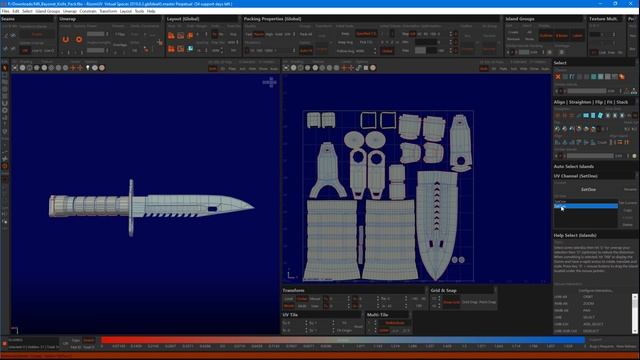The height and width of the screenshot is (360, 640).
Task: Click first icon in the Align icons row
Action: [558, 142]
